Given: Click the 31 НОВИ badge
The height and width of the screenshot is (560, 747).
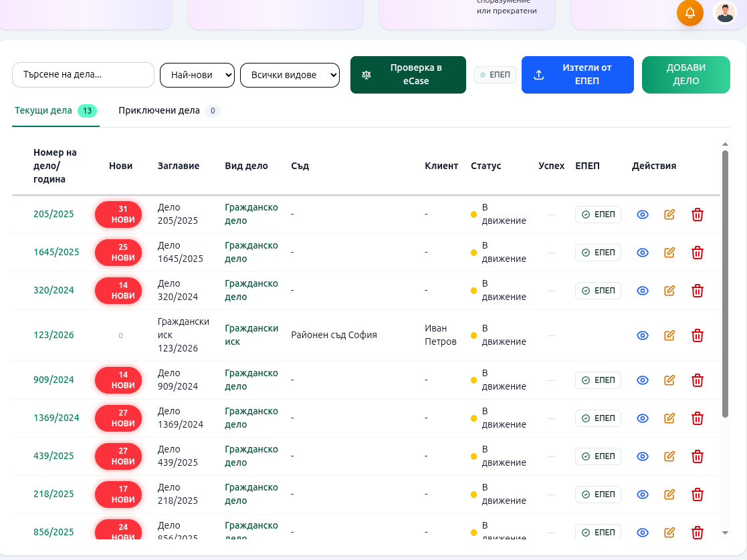Looking at the screenshot, I should point(118,215).
